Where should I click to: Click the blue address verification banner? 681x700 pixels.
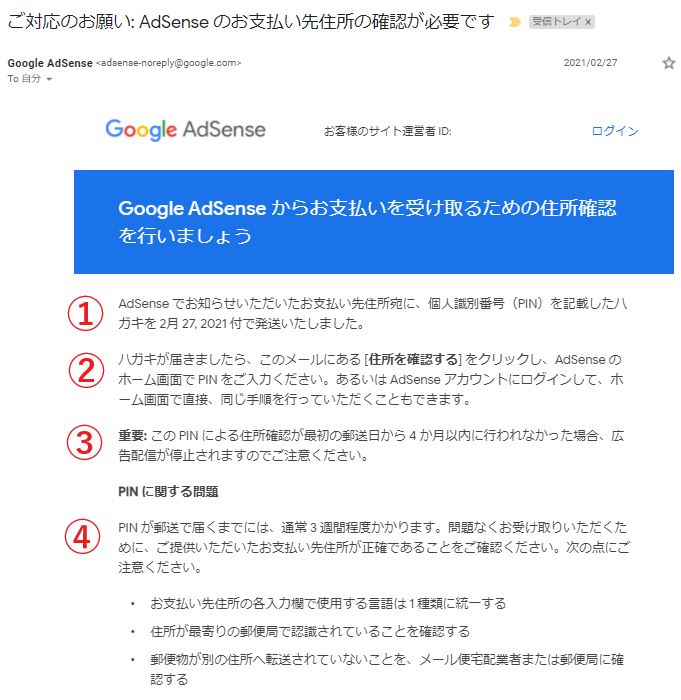pyautogui.click(x=374, y=222)
